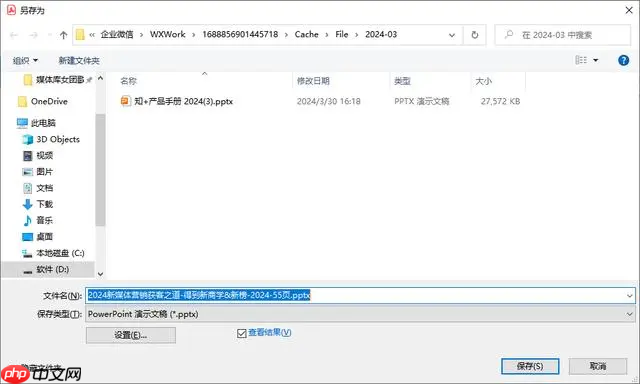Open 保存类型 PowerPoint format dropdown
640x384 pixels.
coord(360,314)
